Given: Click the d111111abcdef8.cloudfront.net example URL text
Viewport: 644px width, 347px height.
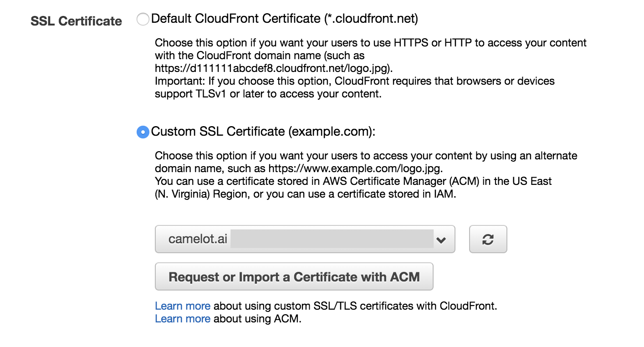Looking at the screenshot, I should tap(273, 69).
